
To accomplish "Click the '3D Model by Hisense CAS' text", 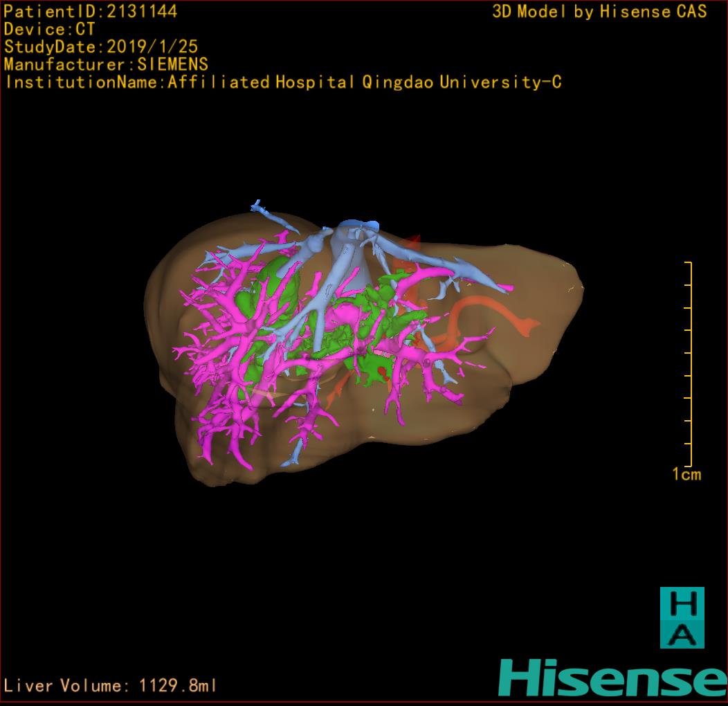I will click(x=599, y=11).
